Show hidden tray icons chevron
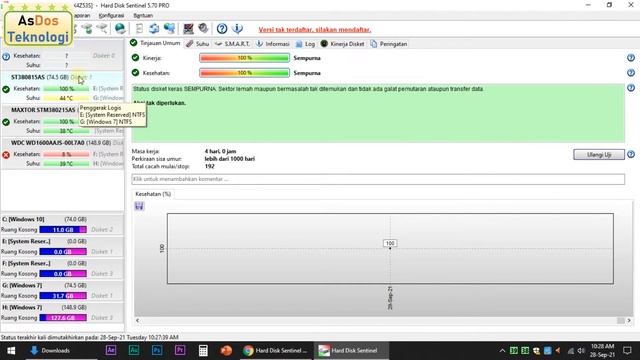Viewport: 640px width, 360px height. pyautogui.click(x=502, y=351)
